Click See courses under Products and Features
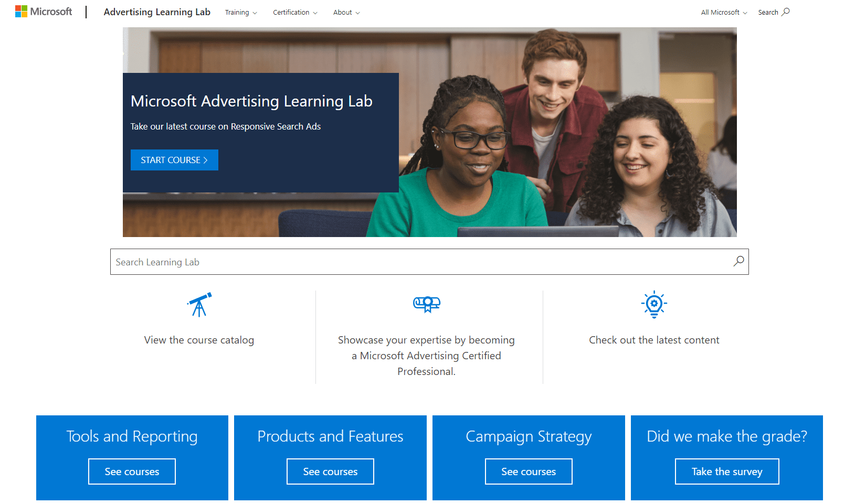 (330, 471)
